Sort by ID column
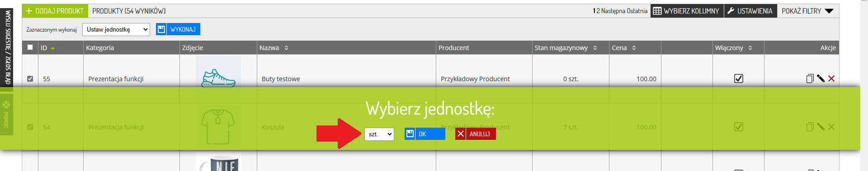The height and width of the screenshot is (171, 868). [47, 48]
